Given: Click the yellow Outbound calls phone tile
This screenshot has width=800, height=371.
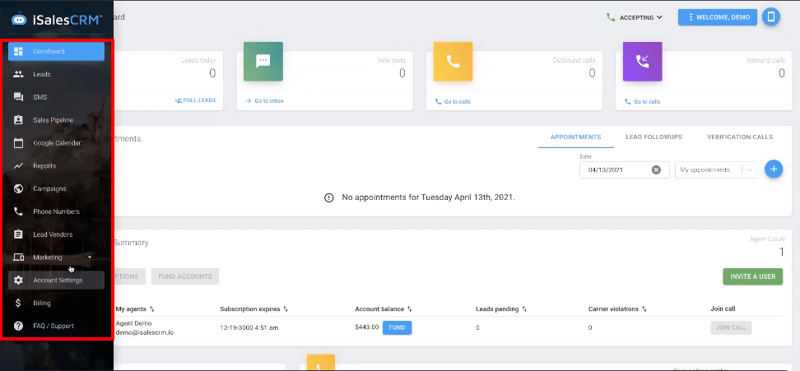Looking at the screenshot, I should [x=453, y=61].
